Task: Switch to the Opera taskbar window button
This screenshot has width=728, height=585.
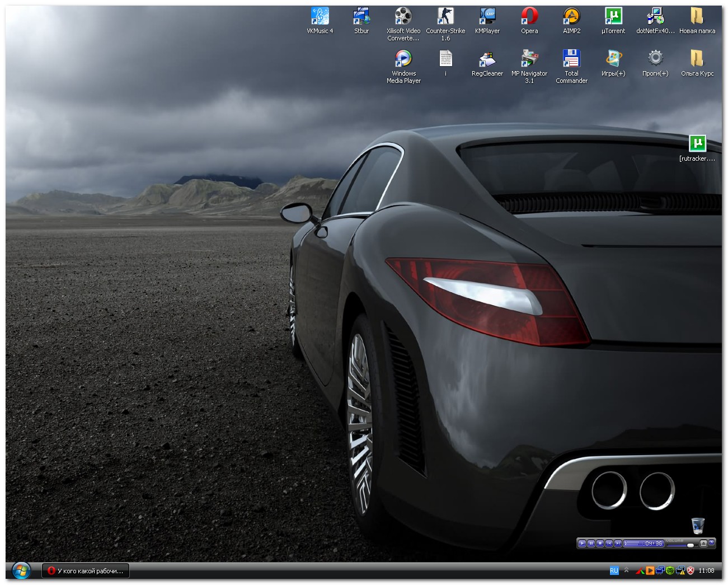Action: [86, 570]
